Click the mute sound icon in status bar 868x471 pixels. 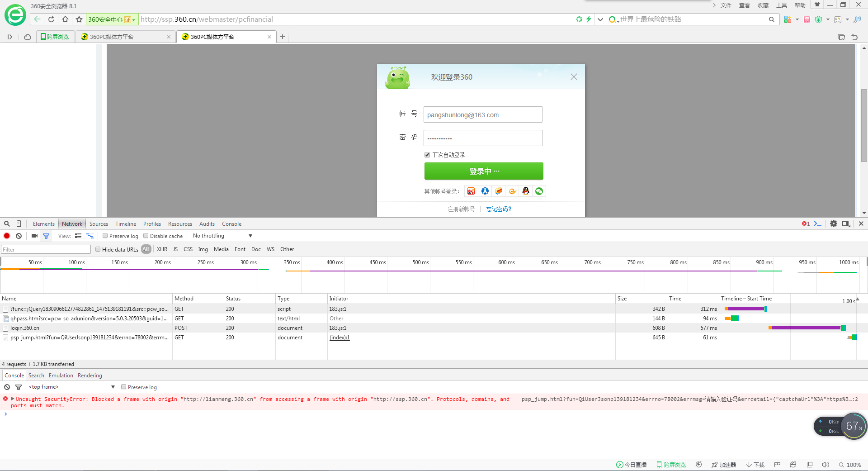pos(826,465)
